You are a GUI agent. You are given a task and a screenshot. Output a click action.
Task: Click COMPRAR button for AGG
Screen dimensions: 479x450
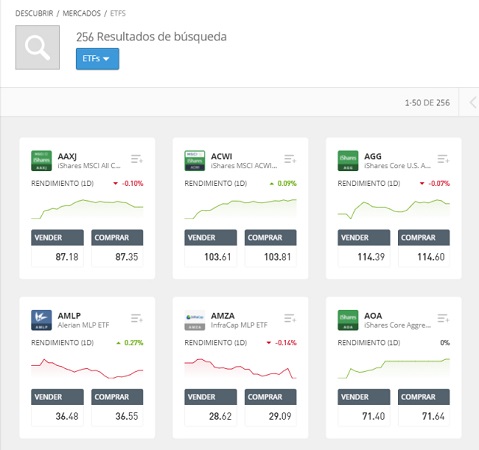[x=424, y=238]
